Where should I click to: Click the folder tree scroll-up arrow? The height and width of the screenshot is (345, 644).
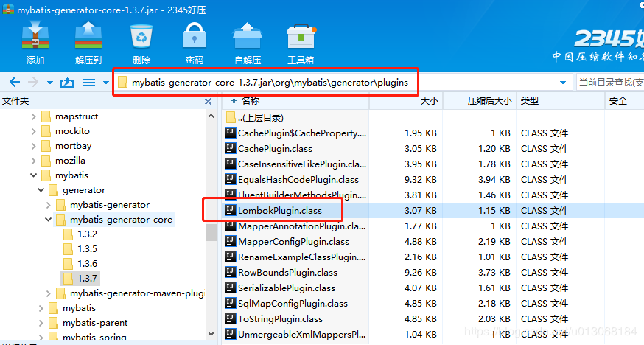211,116
